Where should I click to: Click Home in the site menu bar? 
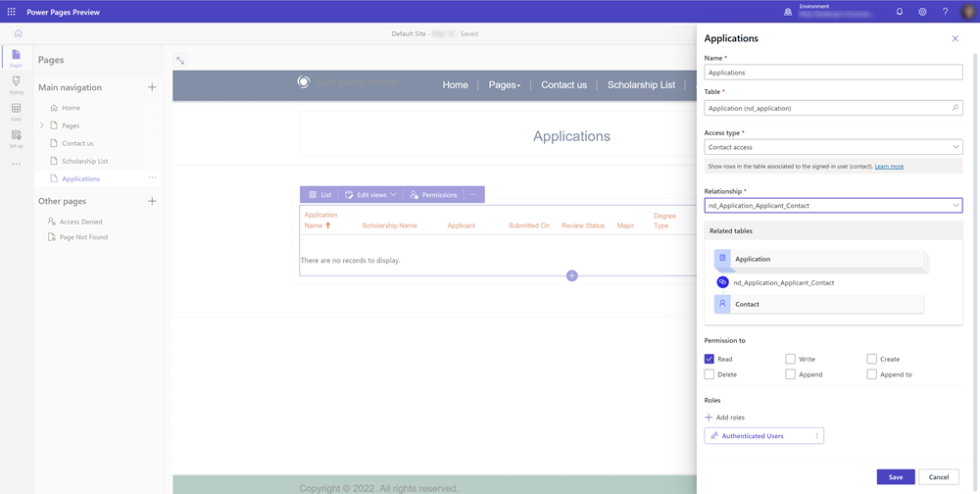(x=455, y=85)
